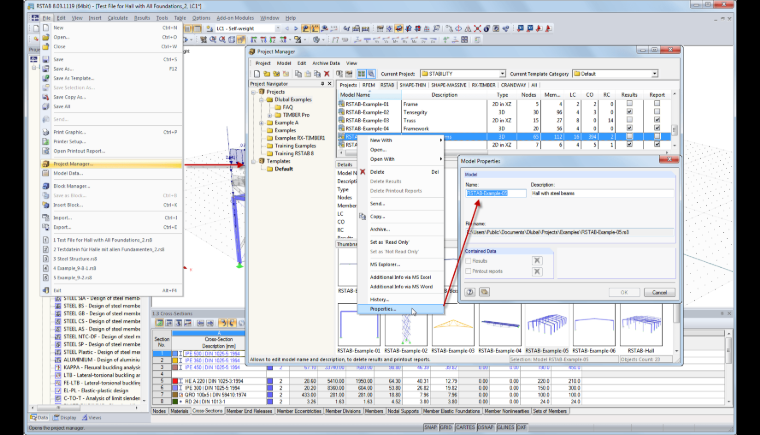This screenshot has height=435, width=760.
Task: Toggle Results checkbox for RSTAB-Example-04 row
Action: coord(629,128)
